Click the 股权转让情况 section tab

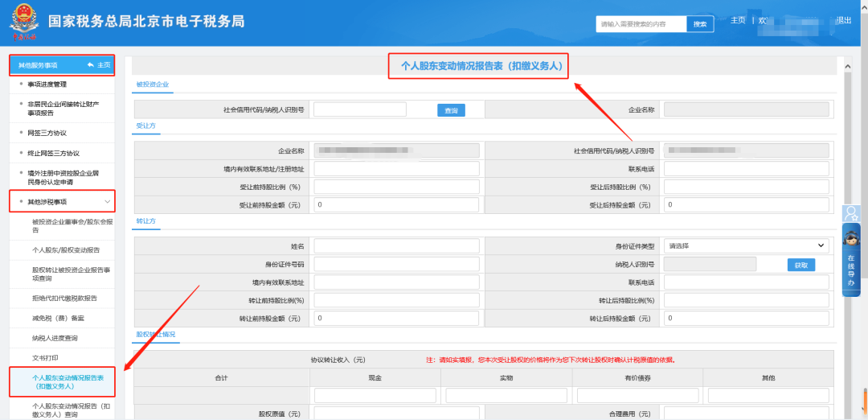(x=156, y=335)
